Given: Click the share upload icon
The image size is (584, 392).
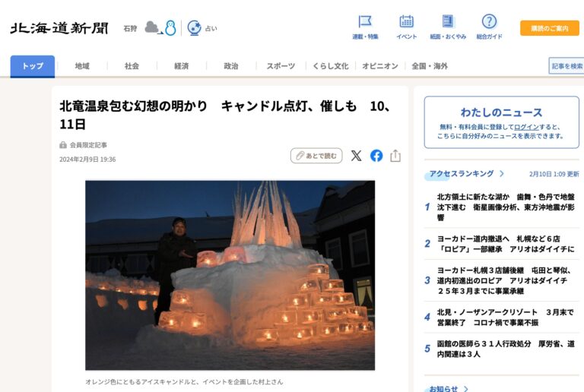Looking at the screenshot, I should click(395, 156).
